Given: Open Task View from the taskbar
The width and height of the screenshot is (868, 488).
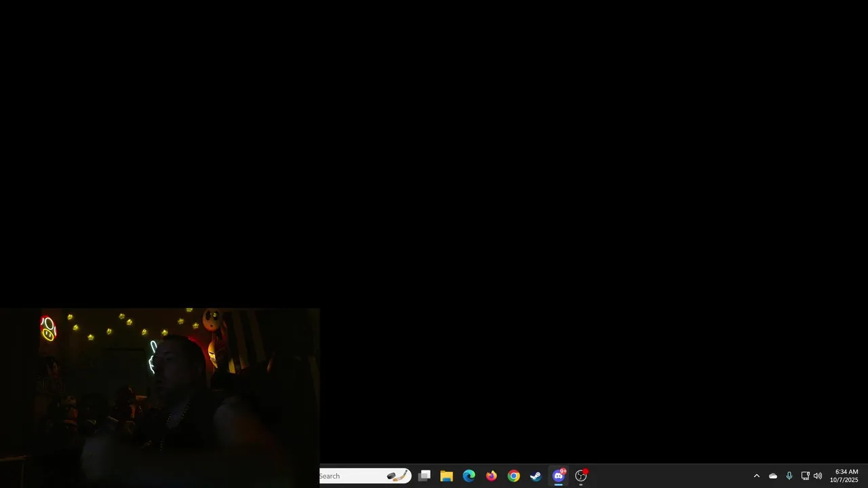Looking at the screenshot, I should click(425, 476).
